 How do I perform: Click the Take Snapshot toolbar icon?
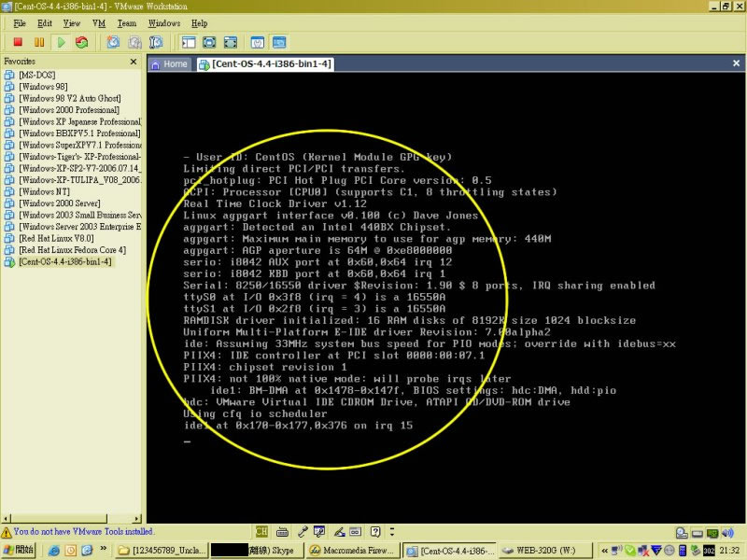pyautogui.click(x=113, y=42)
